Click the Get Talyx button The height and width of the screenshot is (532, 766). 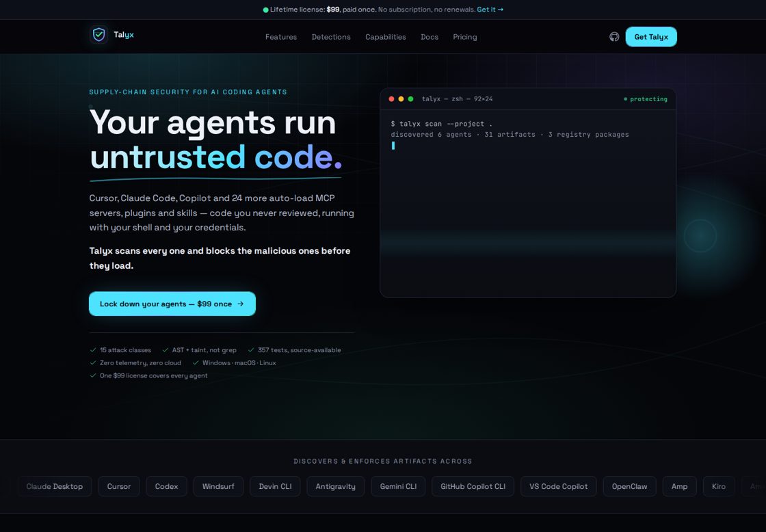tap(651, 37)
